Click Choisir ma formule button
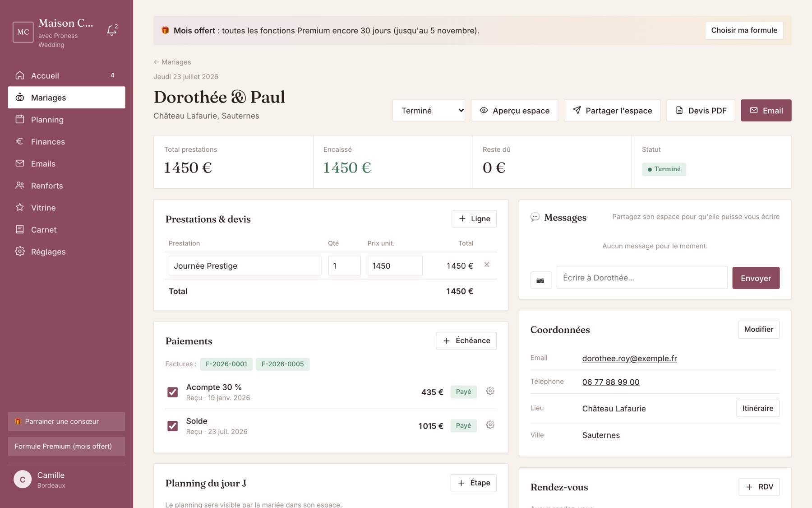The height and width of the screenshot is (508, 812). tap(744, 30)
